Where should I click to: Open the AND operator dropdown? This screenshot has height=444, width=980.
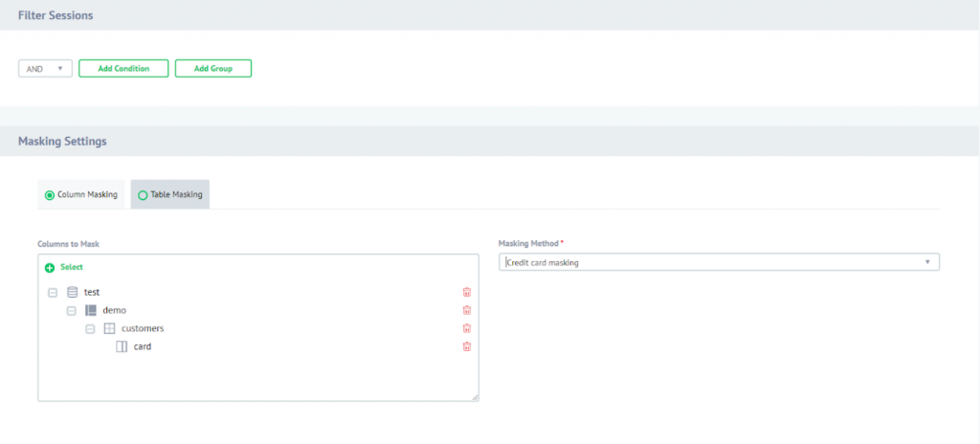pos(45,69)
